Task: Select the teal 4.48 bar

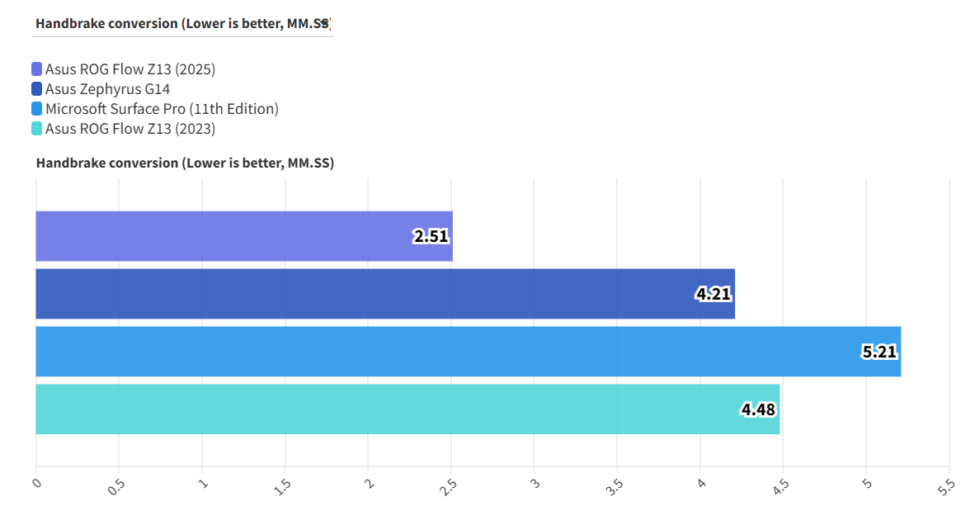Action: [x=388, y=409]
